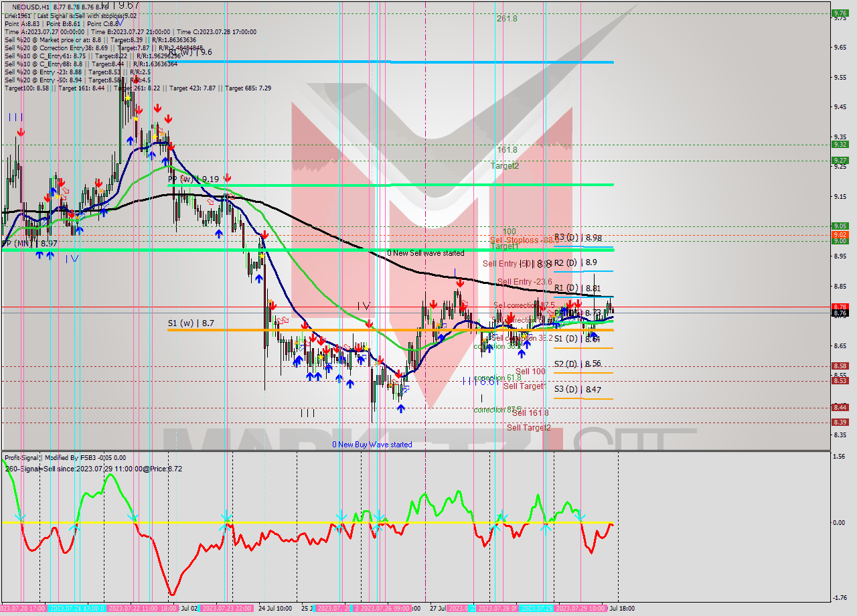Image resolution: width=857 pixels, height=616 pixels.
Task: Select the 'PP (w) | 9.19' pivot label
Action: (x=193, y=179)
